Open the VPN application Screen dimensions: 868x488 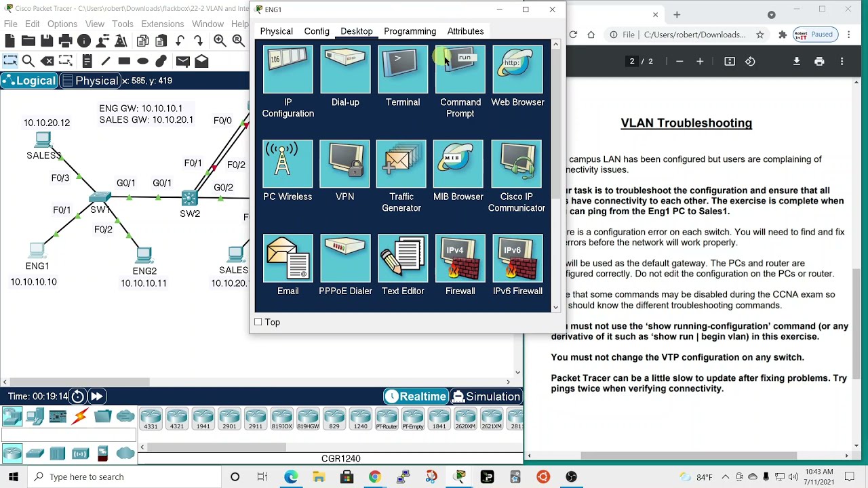pos(344,163)
